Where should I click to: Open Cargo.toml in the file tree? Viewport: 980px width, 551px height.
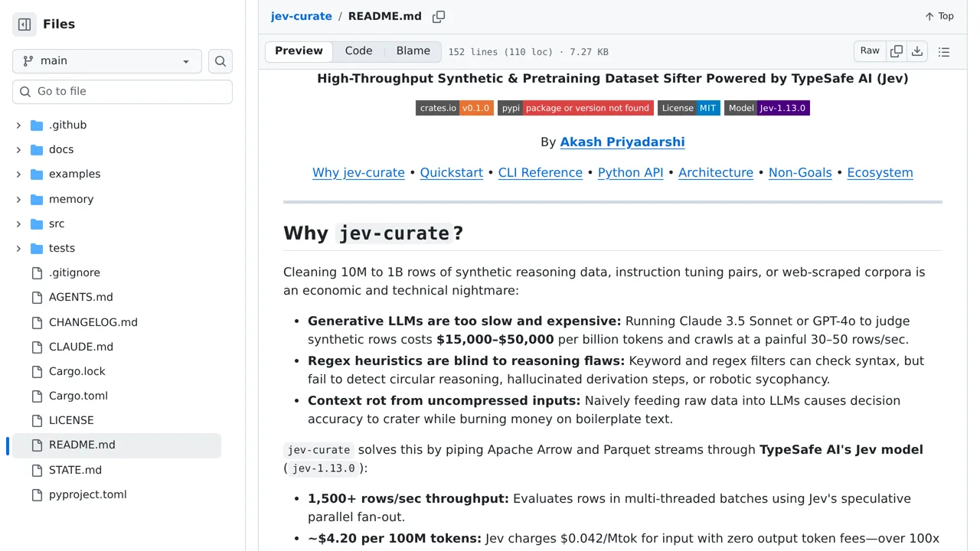click(x=78, y=396)
